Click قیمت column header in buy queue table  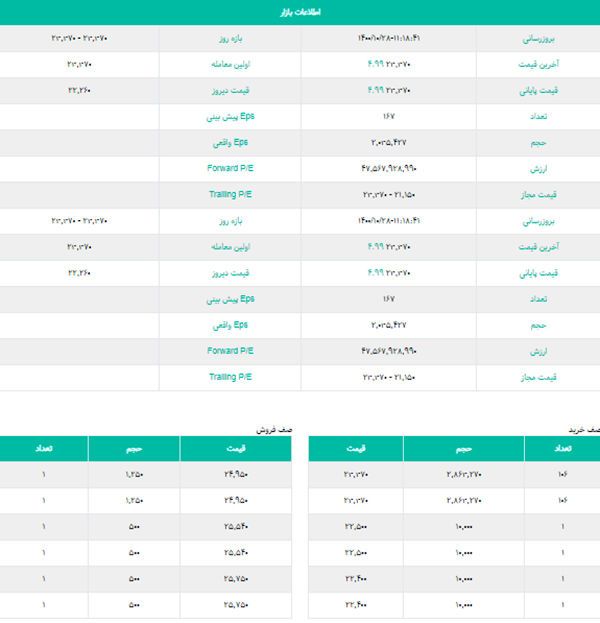tap(355, 449)
